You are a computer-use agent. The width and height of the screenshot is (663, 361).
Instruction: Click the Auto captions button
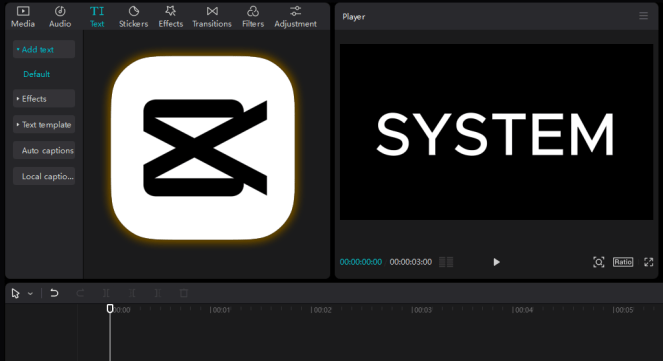click(x=44, y=150)
